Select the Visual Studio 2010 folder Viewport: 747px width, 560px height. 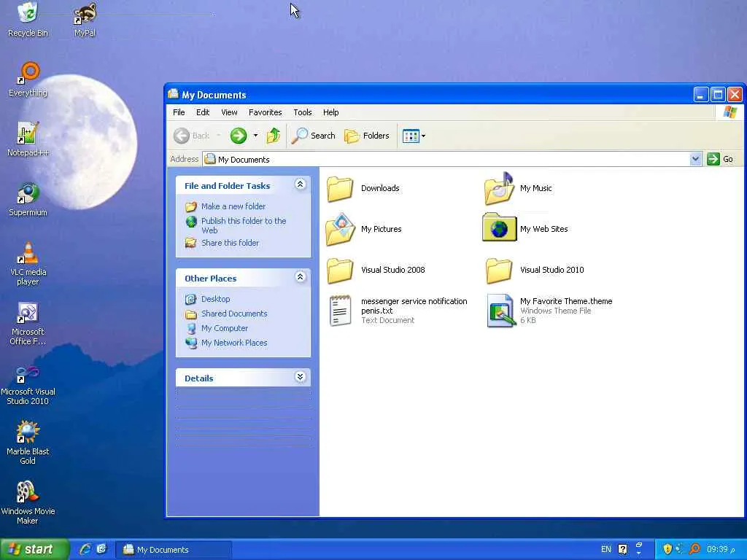tap(534, 270)
